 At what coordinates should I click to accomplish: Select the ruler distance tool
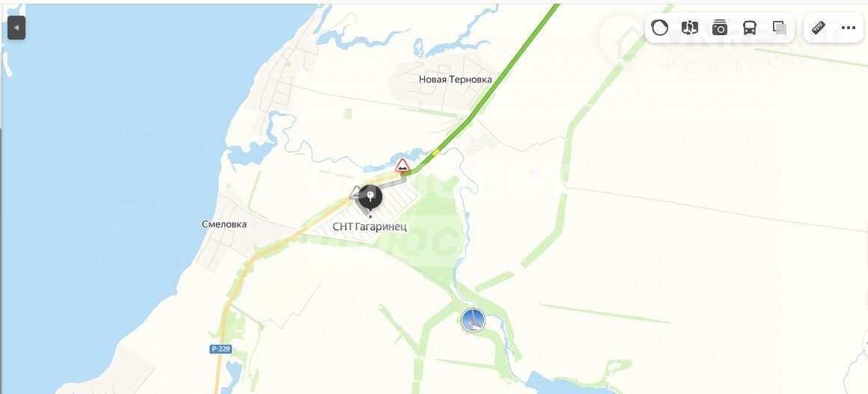(819, 28)
